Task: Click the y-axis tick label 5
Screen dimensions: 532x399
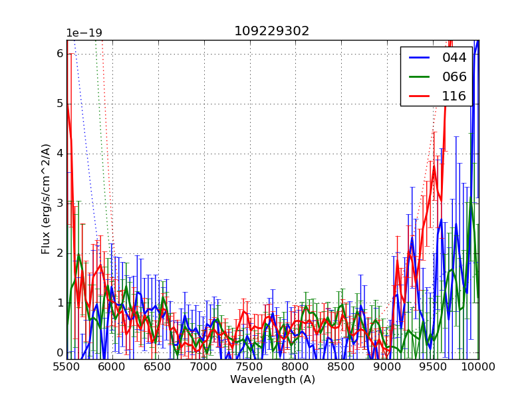Action: 59,103
